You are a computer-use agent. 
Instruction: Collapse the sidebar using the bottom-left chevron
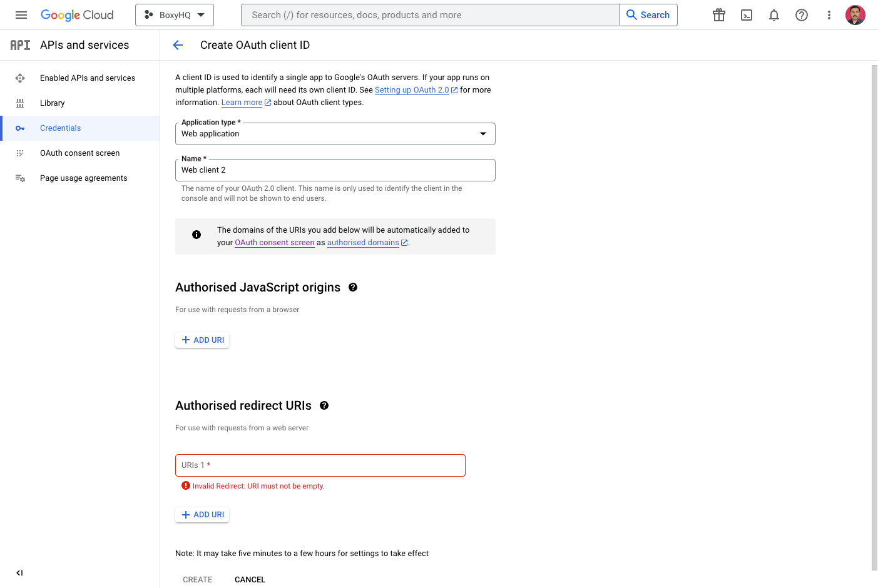19,572
